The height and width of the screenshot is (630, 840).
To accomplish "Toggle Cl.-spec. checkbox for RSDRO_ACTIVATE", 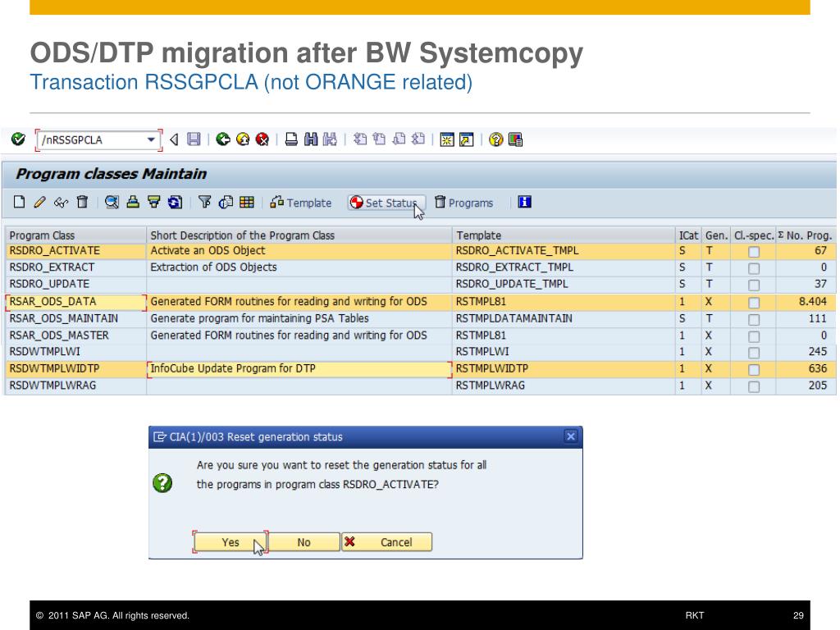I will (x=754, y=251).
